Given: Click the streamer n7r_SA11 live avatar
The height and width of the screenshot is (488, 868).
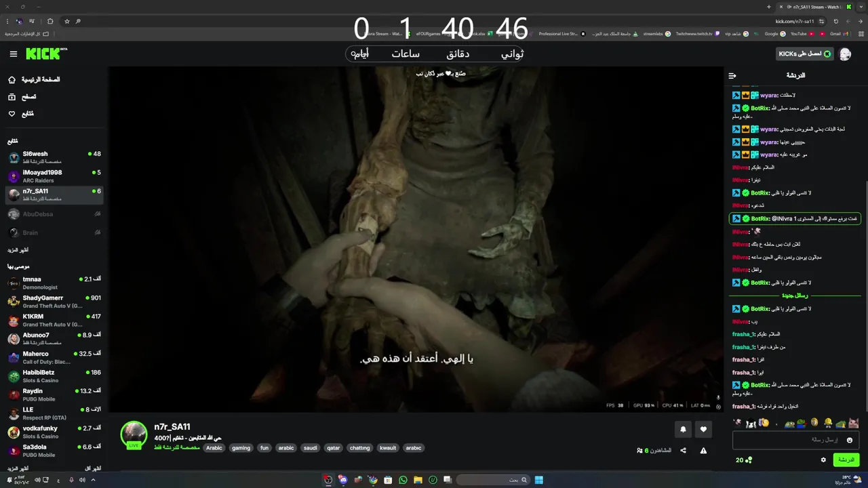Looking at the screenshot, I should (134, 435).
